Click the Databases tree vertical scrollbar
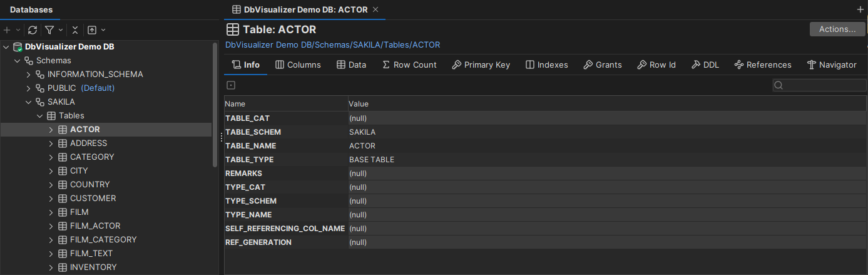Image resolution: width=868 pixels, height=275 pixels. pyautogui.click(x=215, y=103)
